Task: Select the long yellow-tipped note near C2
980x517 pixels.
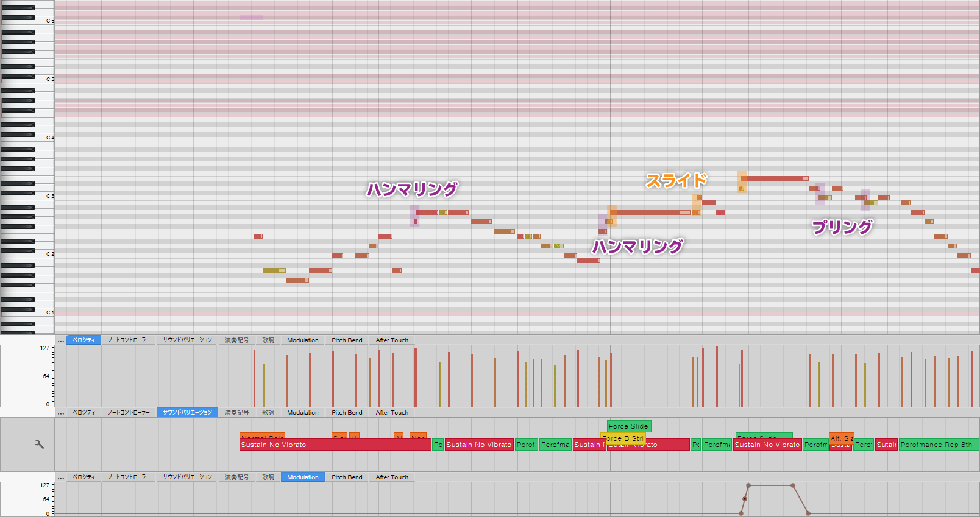Action: pyautogui.click(x=274, y=270)
